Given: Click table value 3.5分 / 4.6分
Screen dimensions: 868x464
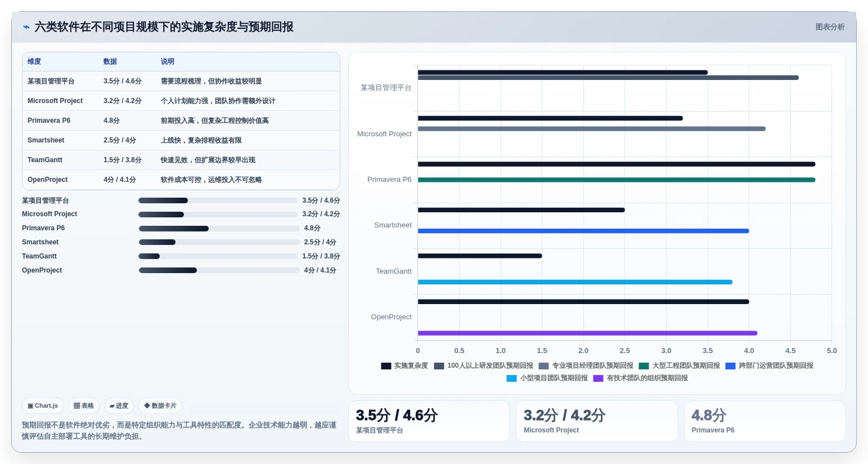Looking at the screenshot, I should [123, 81].
